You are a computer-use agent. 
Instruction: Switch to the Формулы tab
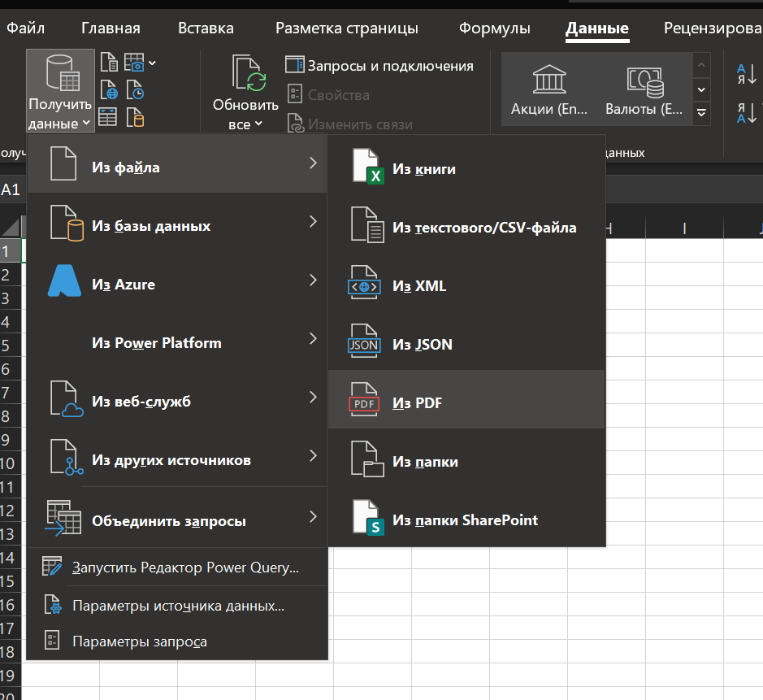[494, 28]
